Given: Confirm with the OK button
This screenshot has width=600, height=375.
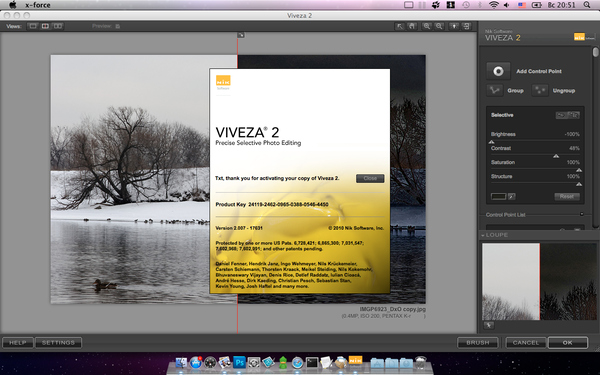Looking at the screenshot, I should 567,342.
